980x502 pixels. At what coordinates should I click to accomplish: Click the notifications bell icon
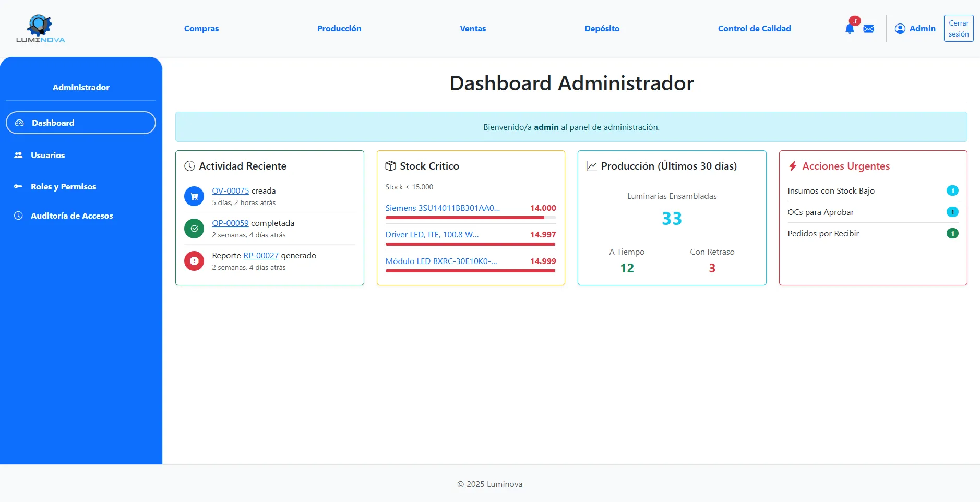tap(849, 29)
